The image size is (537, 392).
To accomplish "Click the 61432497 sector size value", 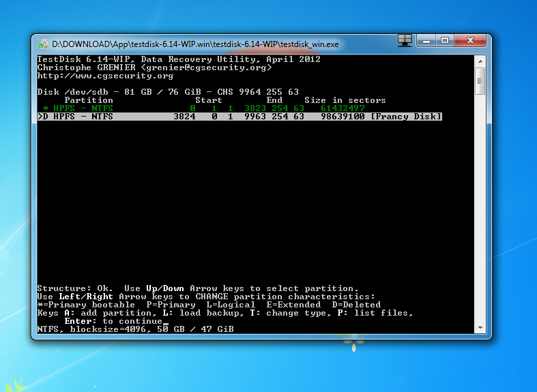I will point(343,108).
